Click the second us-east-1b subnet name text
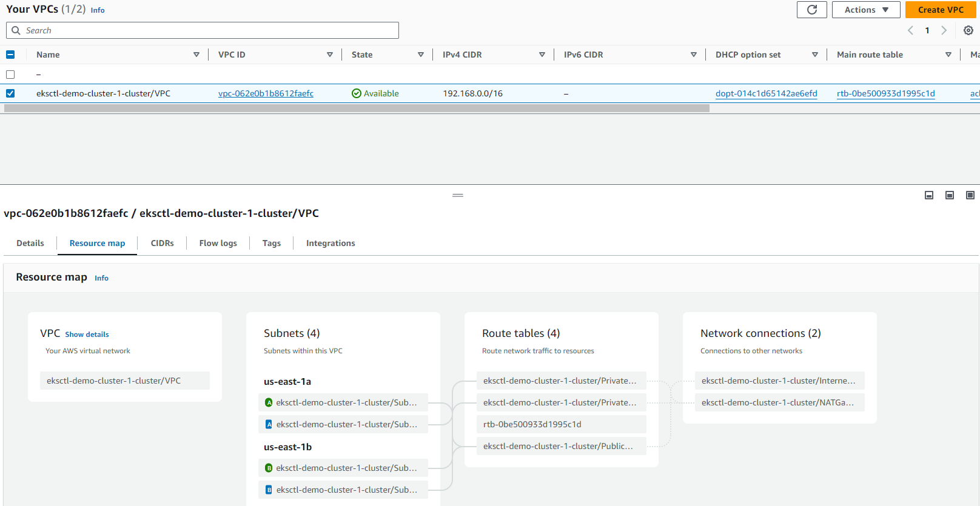The width and height of the screenshot is (980, 506). tap(347, 490)
